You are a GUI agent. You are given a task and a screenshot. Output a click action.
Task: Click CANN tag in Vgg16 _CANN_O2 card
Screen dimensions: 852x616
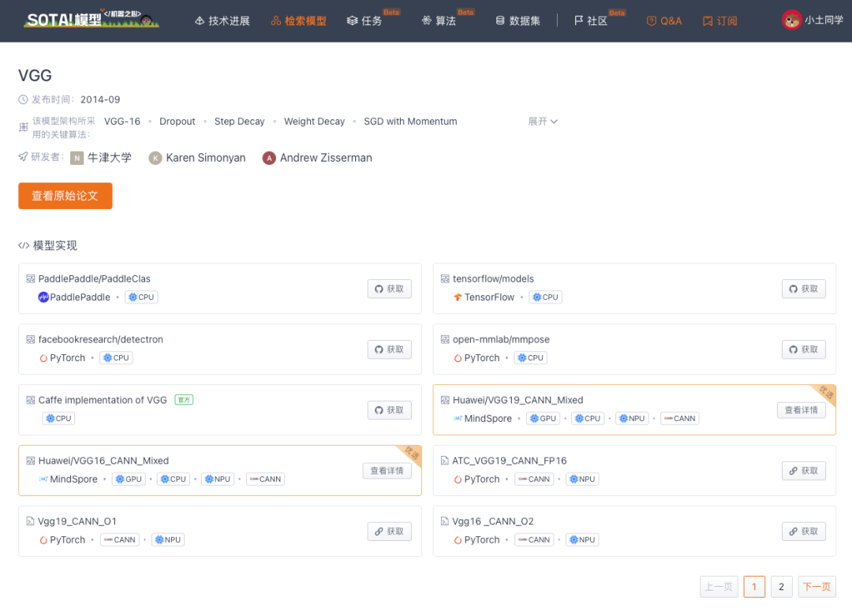click(533, 539)
